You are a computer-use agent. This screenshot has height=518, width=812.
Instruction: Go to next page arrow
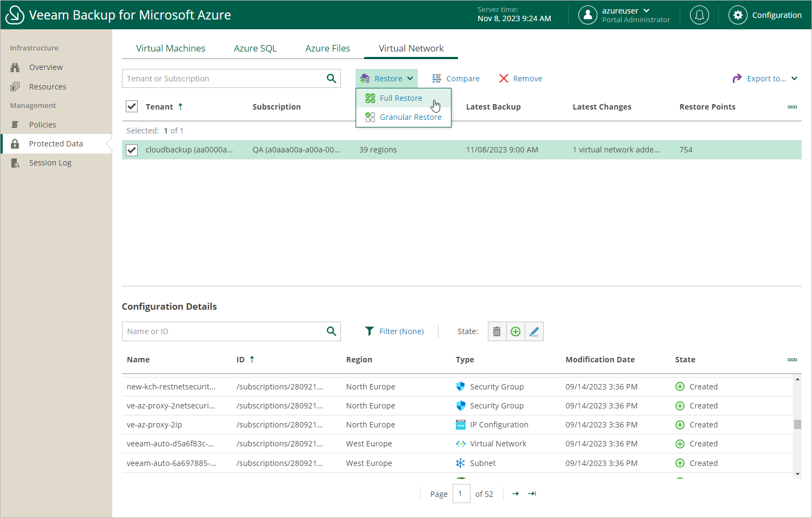[x=515, y=494]
